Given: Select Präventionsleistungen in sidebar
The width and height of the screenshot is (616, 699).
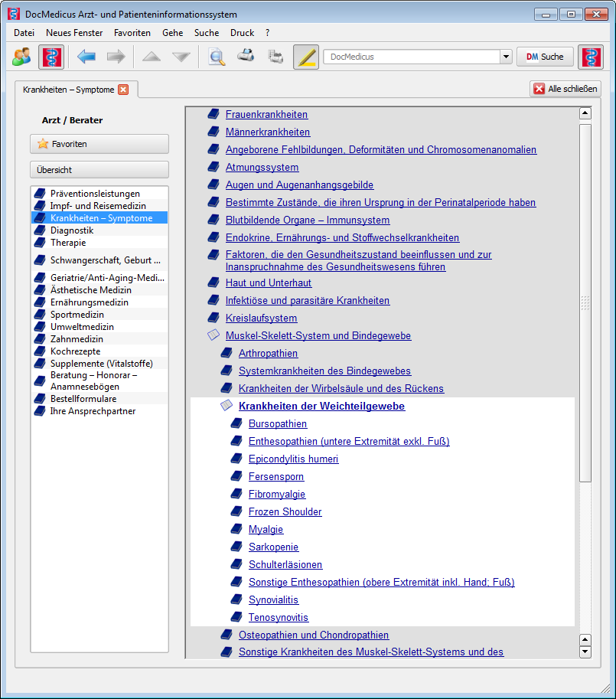Looking at the screenshot, I should pyautogui.click(x=99, y=194).
